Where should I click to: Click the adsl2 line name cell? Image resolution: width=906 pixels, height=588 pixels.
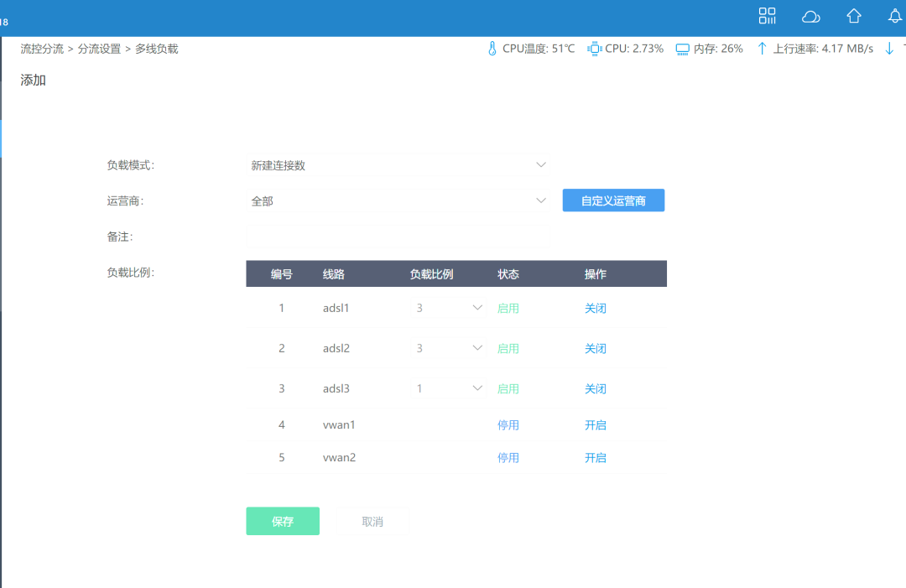click(x=336, y=348)
